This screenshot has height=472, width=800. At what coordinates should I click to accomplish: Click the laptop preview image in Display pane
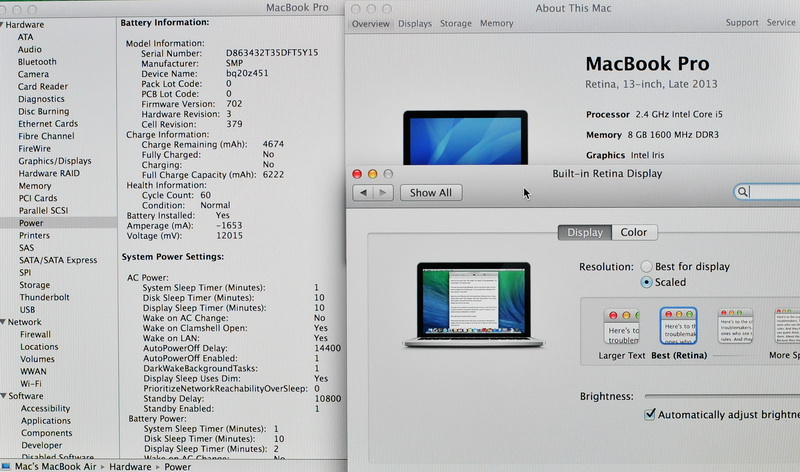(x=473, y=305)
